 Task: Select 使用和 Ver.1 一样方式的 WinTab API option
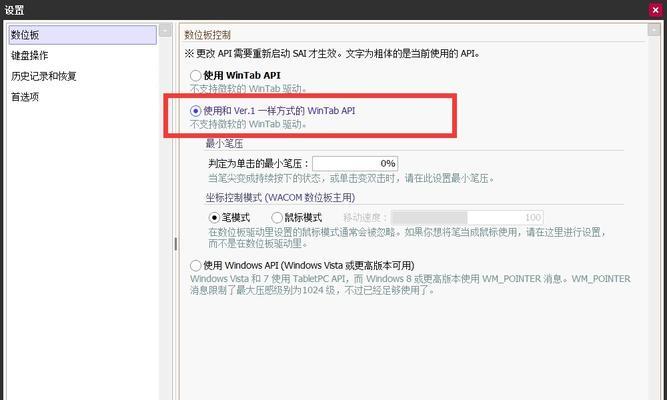[x=273, y=111]
